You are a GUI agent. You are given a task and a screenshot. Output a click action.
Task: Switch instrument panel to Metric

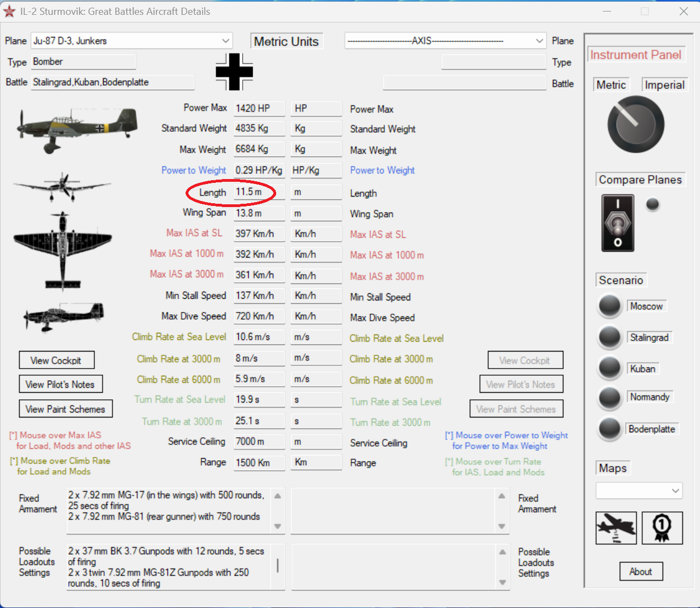pyautogui.click(x=611, y=85)
